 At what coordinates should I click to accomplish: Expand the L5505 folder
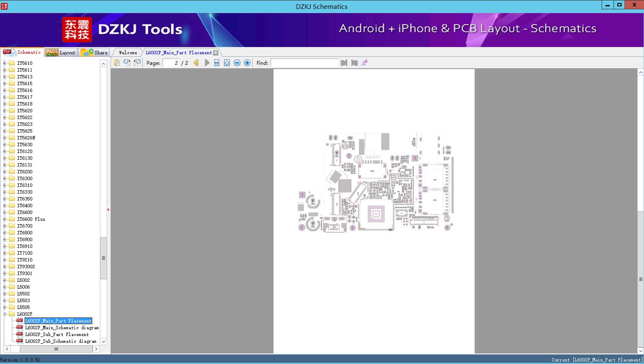pyautogui.click(x=5, y=307)
